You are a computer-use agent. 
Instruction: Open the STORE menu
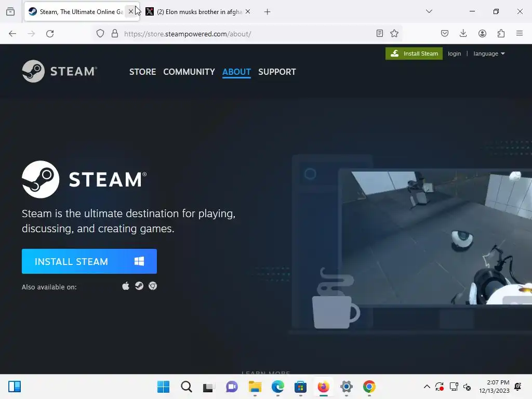142,72
